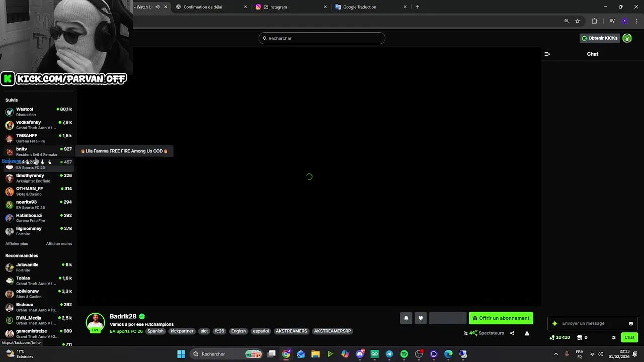Open lilgmommey channel in sidebar
Viewport: 644px width, 362px height.
(39, 231)
